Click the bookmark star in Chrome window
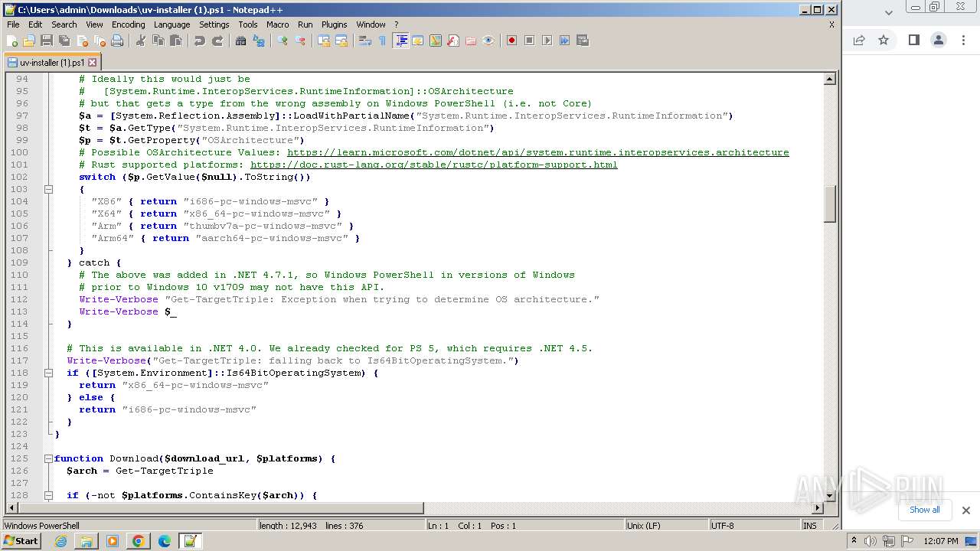980x551 pixels. point(884,40)
